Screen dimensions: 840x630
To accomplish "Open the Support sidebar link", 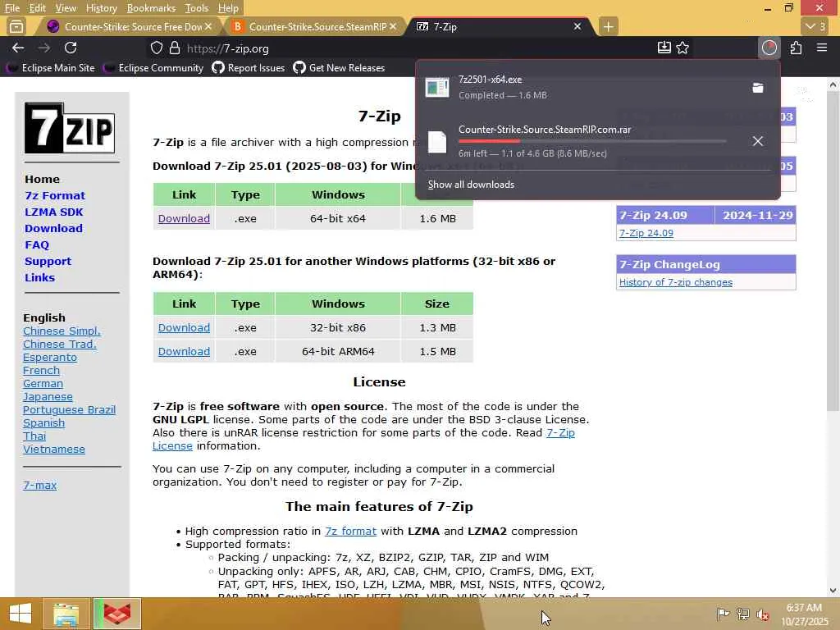I will [48, 262].
